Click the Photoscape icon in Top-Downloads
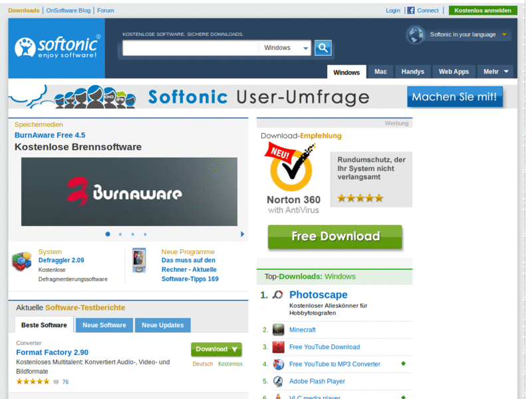Image resolution: width=532 pixels, height=399 pixels. pos(278,295)
